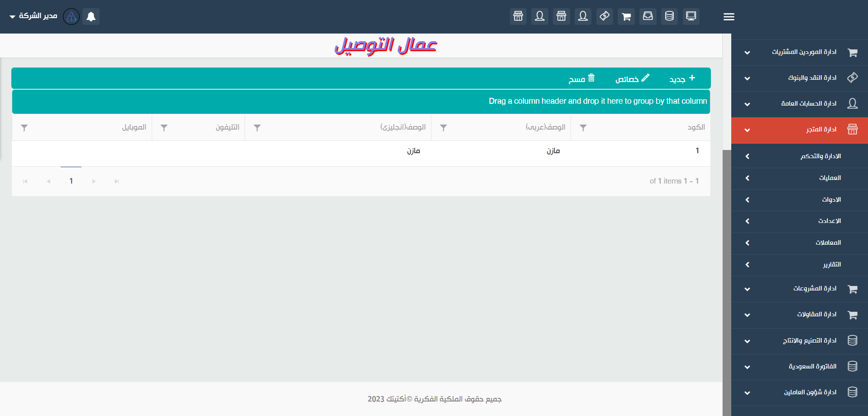The height and width of the screenshot is (416, 868).
Task: Open المعاملات submenu
Action: tap(800, 243)
